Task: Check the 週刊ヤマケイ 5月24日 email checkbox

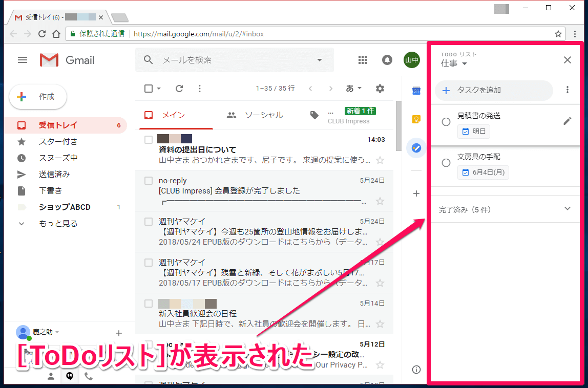Action: pos(149,222)
